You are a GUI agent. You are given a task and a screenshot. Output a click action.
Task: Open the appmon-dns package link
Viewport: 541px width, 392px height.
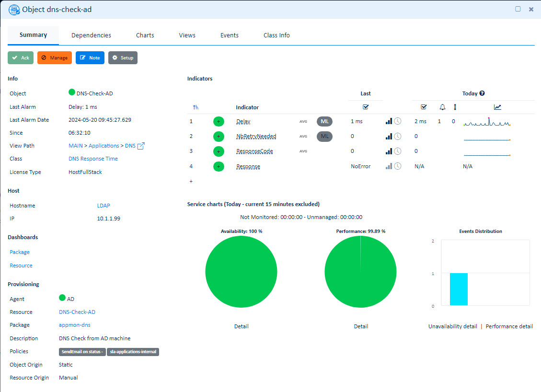(x=74, y=325)
